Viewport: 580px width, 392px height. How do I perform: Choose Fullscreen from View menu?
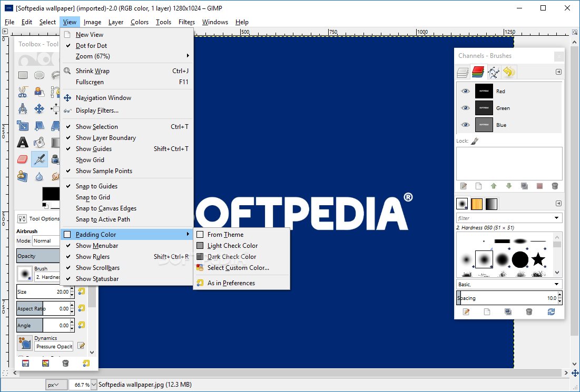pos(127,82)
